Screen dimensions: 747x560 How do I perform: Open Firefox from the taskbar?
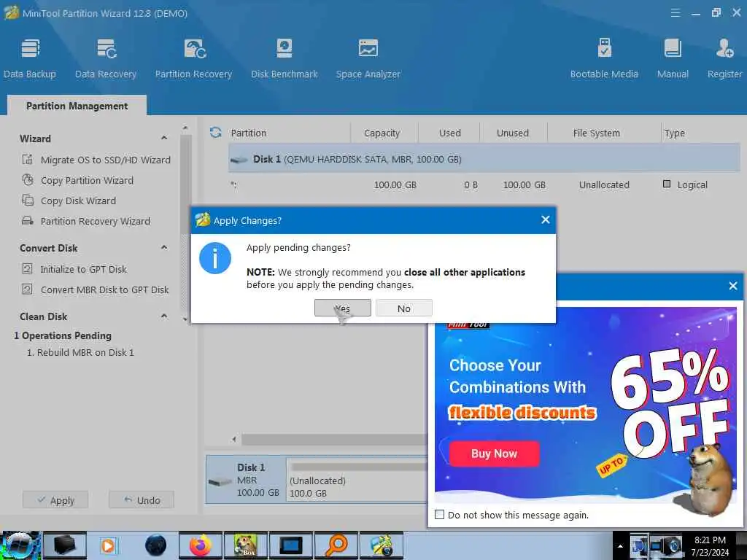[200, 545]
